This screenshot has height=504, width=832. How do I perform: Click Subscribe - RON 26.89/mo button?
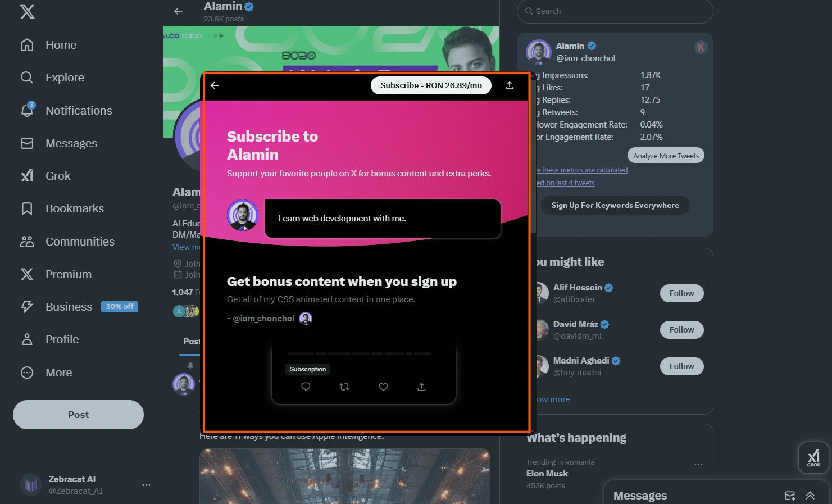pos(431,85)
